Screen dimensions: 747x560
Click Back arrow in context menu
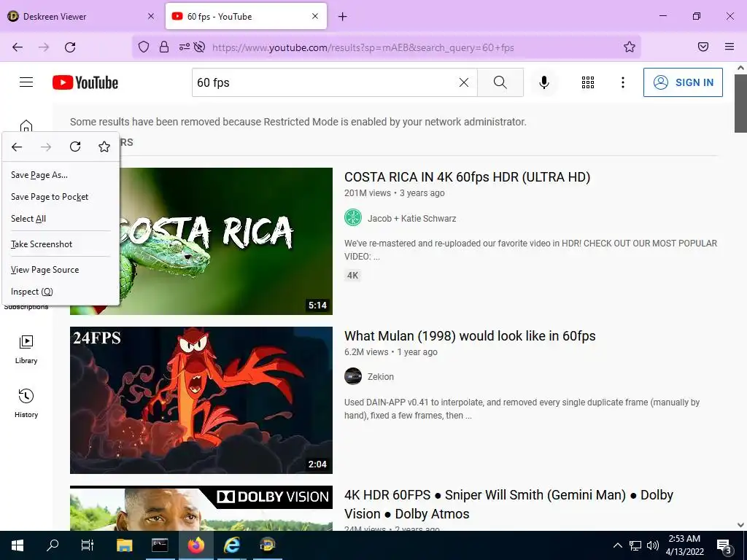pos(17,147)
